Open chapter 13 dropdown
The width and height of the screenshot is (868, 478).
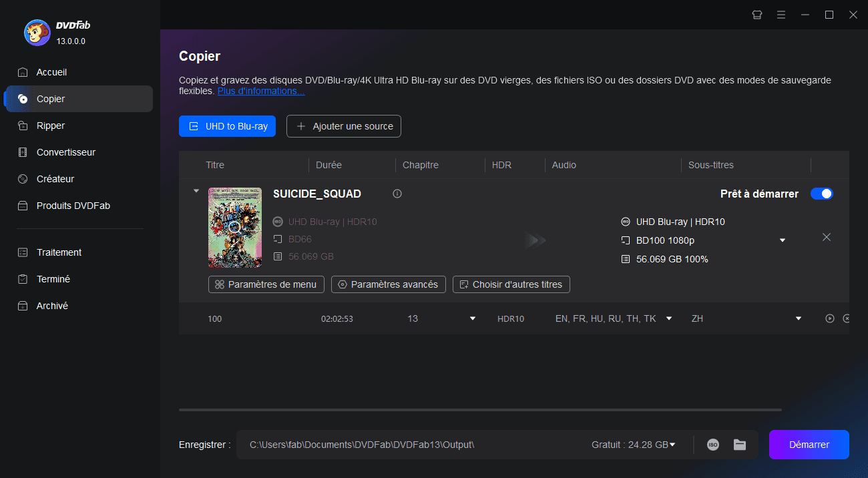click(x=473, y=318)
